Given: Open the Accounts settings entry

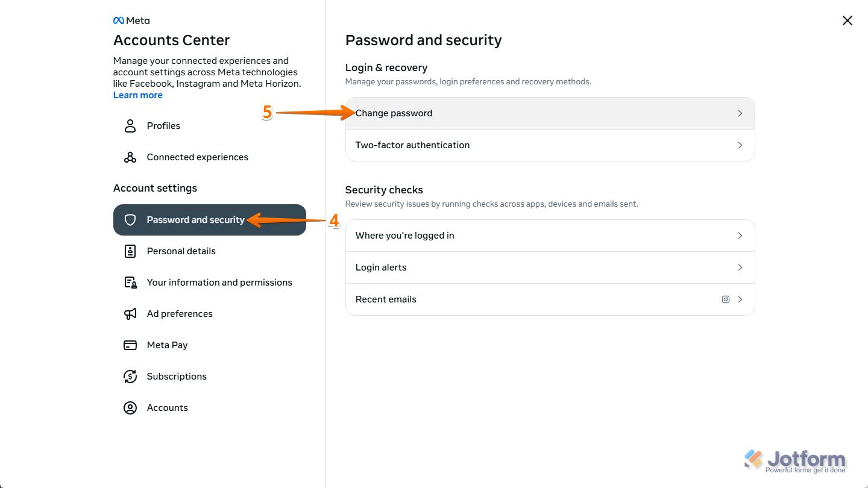Looking at the screenshot, I should (167, 407).
